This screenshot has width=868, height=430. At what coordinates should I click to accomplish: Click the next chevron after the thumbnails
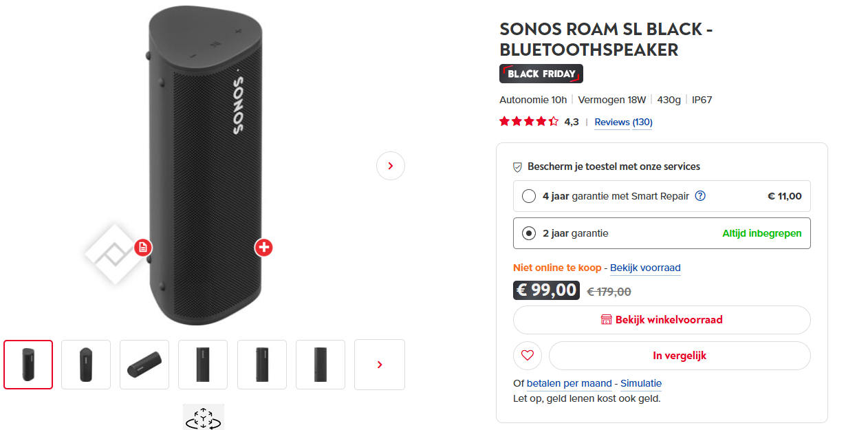[x=379, y=365]
